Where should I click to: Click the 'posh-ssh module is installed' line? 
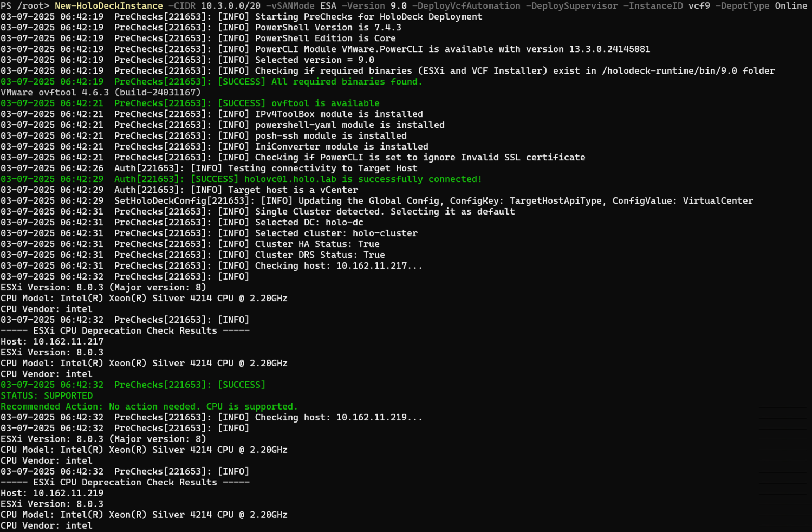point(330,136)
